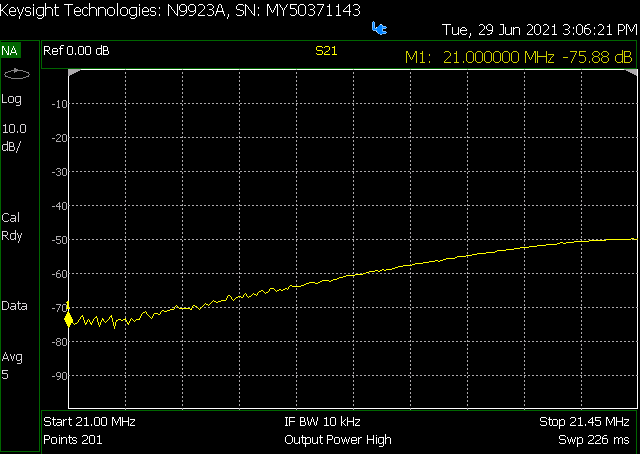Viewport: 640px width, 454px height.
Task: Click the -60 y-axis label
Action: tap(59, 274)
